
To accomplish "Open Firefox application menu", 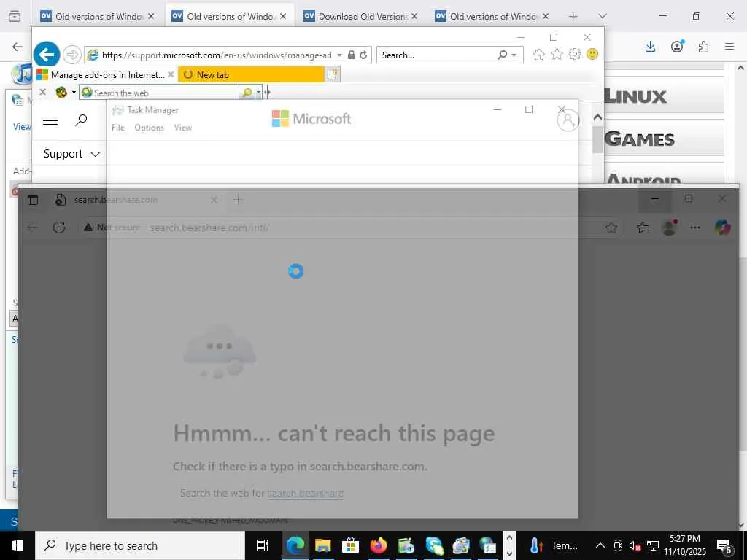I will pos(729,47).
